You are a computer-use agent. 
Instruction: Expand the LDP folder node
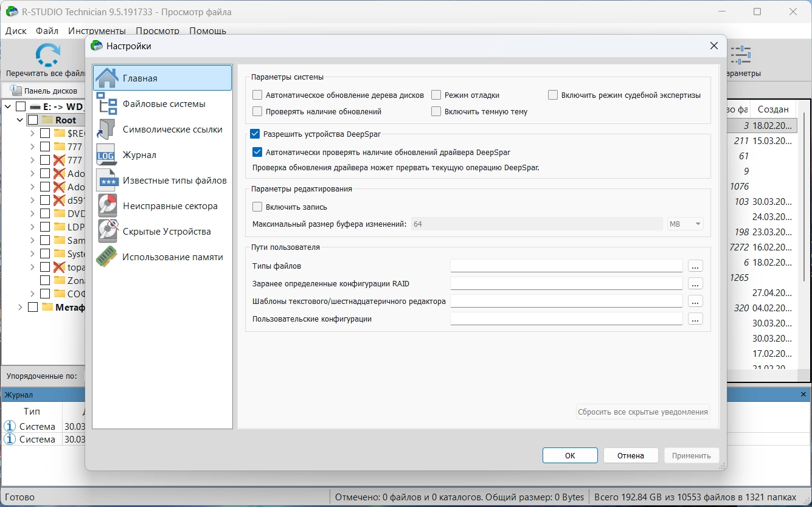coord(32,227)
